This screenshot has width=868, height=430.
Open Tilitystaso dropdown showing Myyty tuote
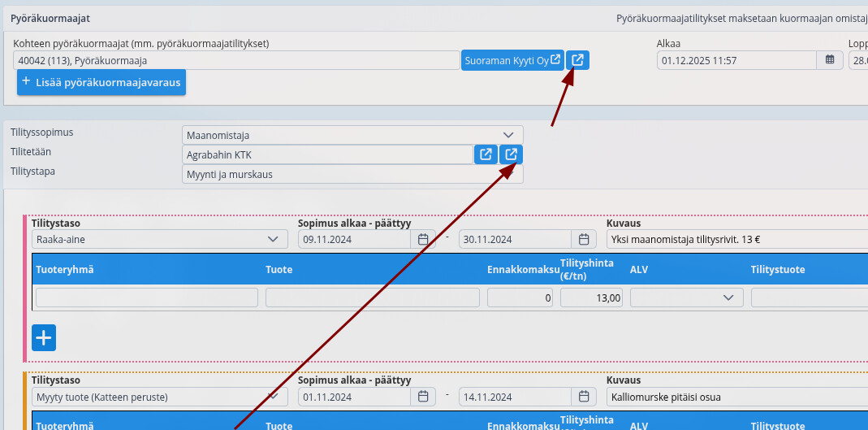tap(160, 397)
